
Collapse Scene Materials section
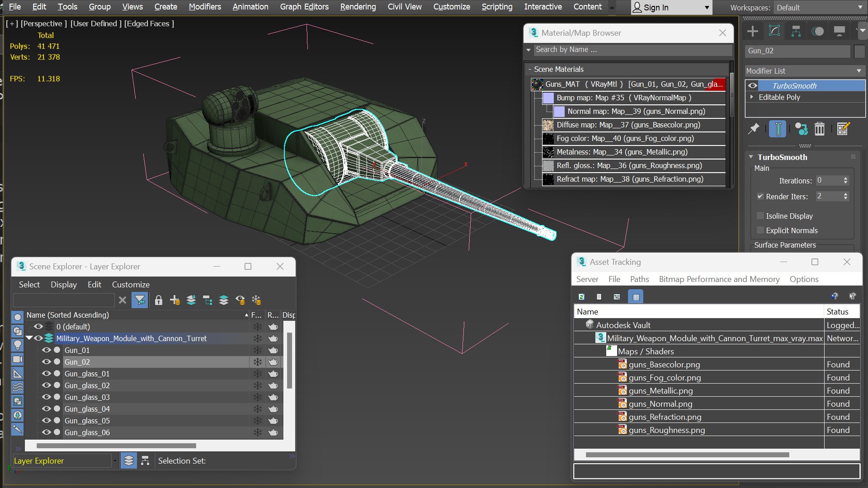[x=530, y=70]
